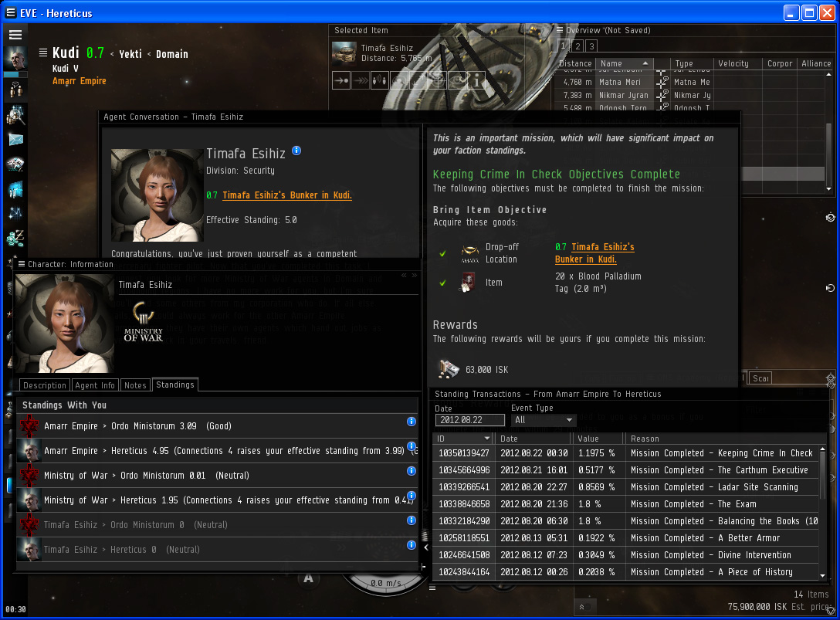840x620 pixels.
Task: Click the autopilot A button
Action: click(309, 578)
